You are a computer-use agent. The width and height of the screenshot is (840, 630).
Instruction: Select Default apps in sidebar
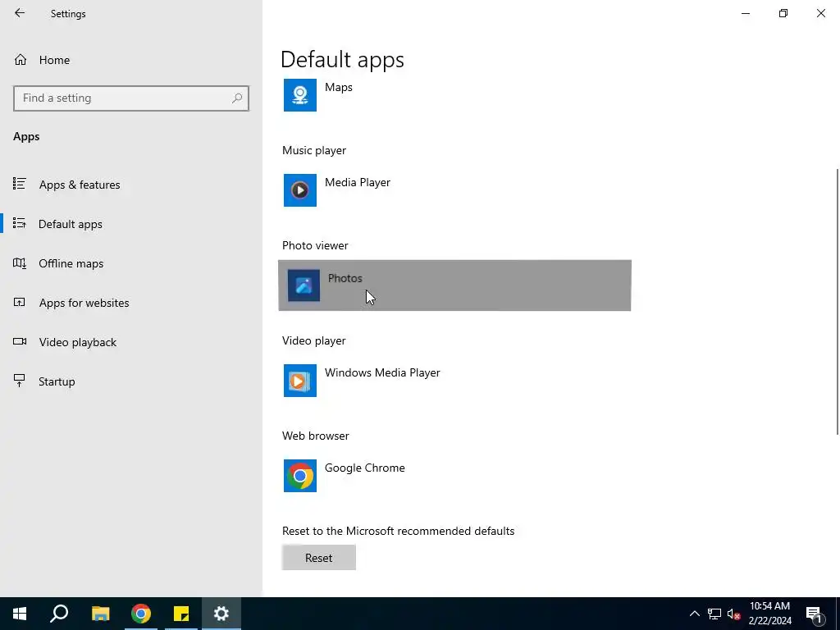(130, 224)
